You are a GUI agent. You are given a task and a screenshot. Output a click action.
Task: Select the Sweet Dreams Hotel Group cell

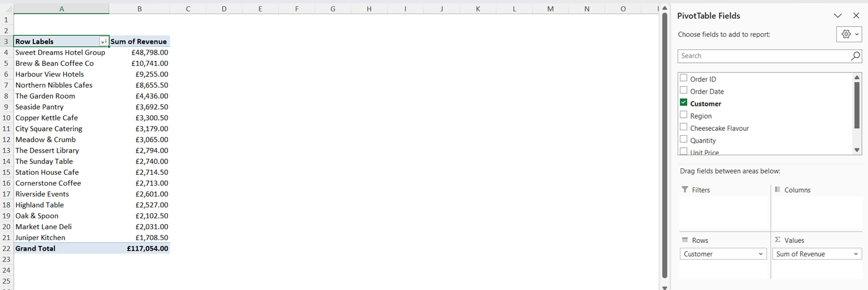61,52
